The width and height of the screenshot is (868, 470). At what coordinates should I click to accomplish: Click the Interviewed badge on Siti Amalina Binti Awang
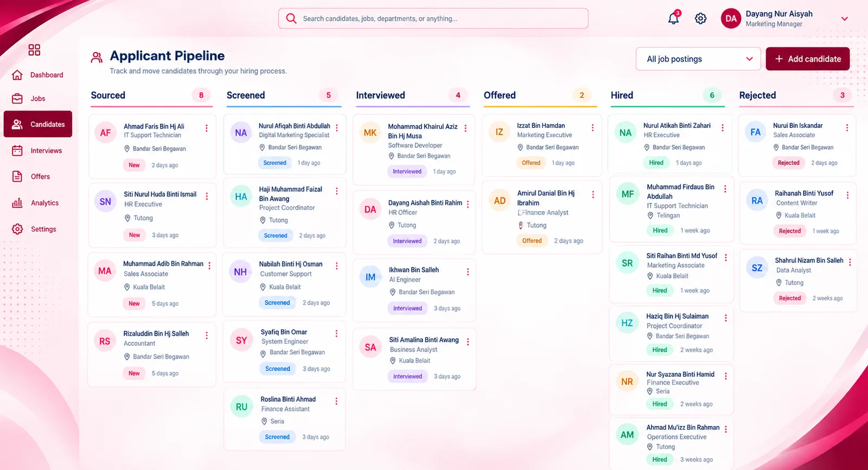(407, 376)
